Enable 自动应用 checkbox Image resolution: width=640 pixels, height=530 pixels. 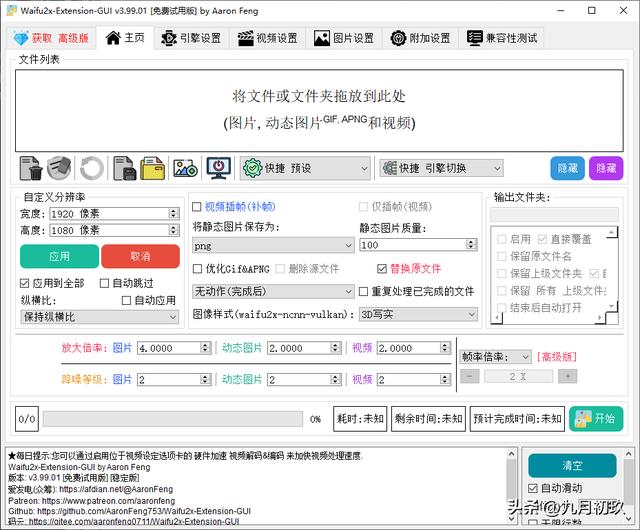[x=127, y=301]
